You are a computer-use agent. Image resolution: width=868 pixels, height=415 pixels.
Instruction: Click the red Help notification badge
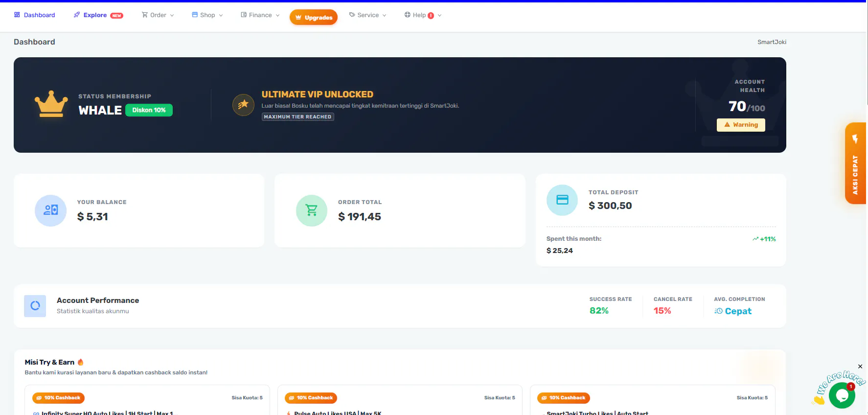pyautogui.click(x=431, y=16)
